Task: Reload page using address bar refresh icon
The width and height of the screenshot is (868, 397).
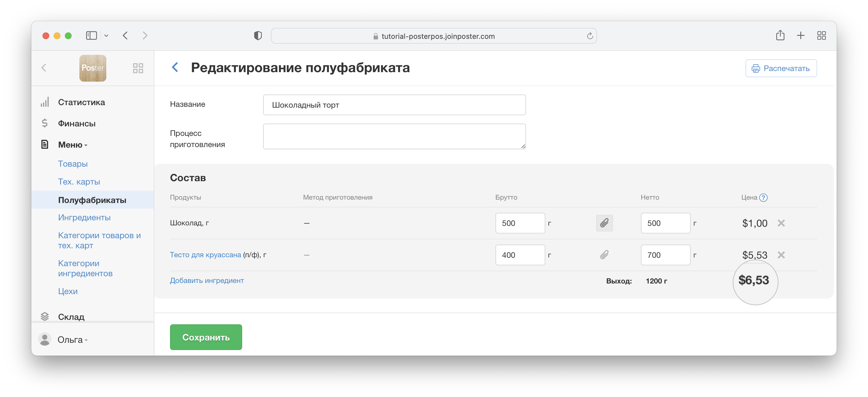Action: click(x=590, y=36)
